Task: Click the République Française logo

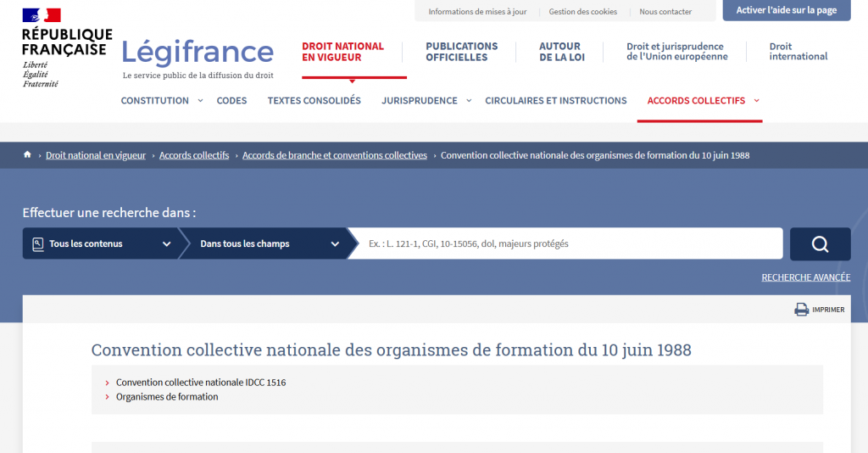Action: click(x=66, y=48)
